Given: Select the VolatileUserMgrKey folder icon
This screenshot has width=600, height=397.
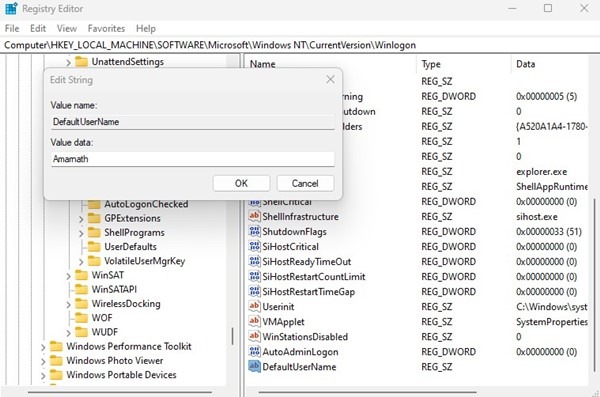Looking at the screenshot, I should point(94,261).
